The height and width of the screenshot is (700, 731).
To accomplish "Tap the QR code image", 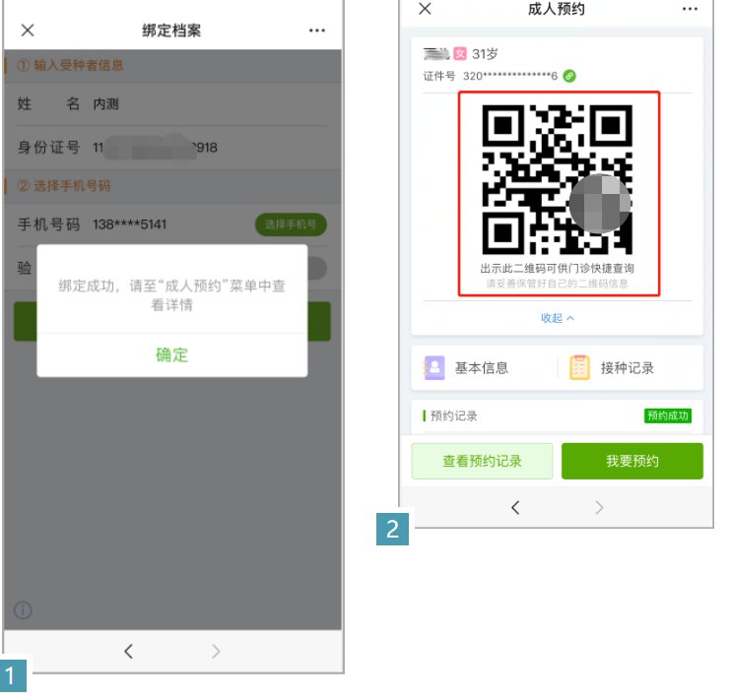I will (557, 179).
